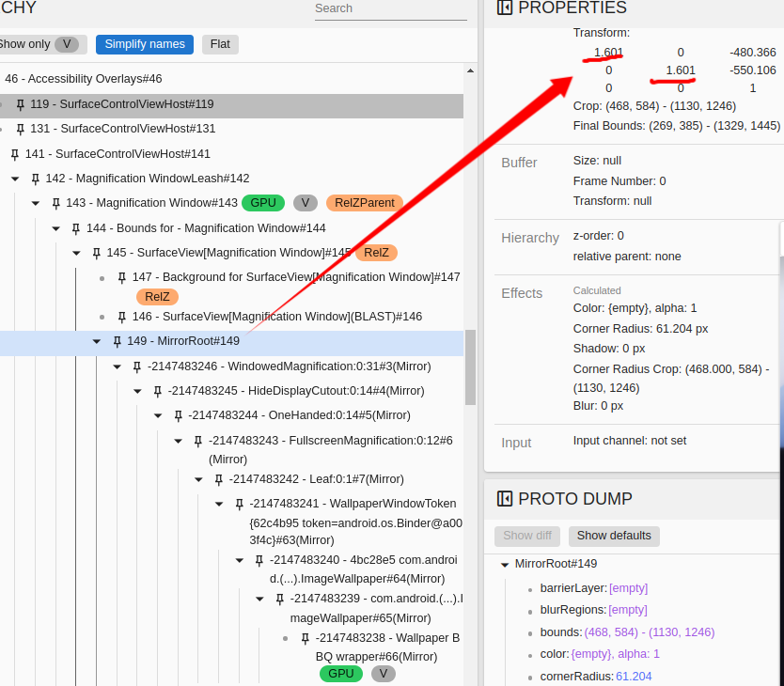Click blurRegions [empty] value
Screen dimensions: 784x686
tap(628, 610)
